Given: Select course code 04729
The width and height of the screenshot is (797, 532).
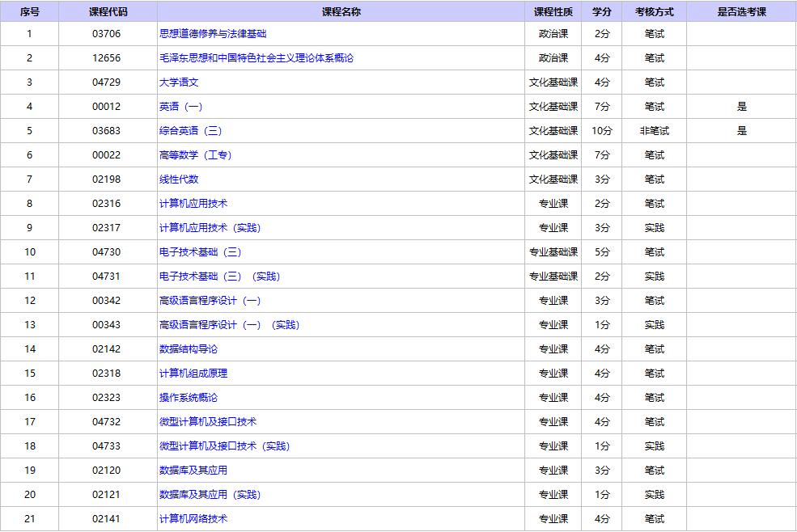Looking at the screenshot, I should tap(107, 82).
